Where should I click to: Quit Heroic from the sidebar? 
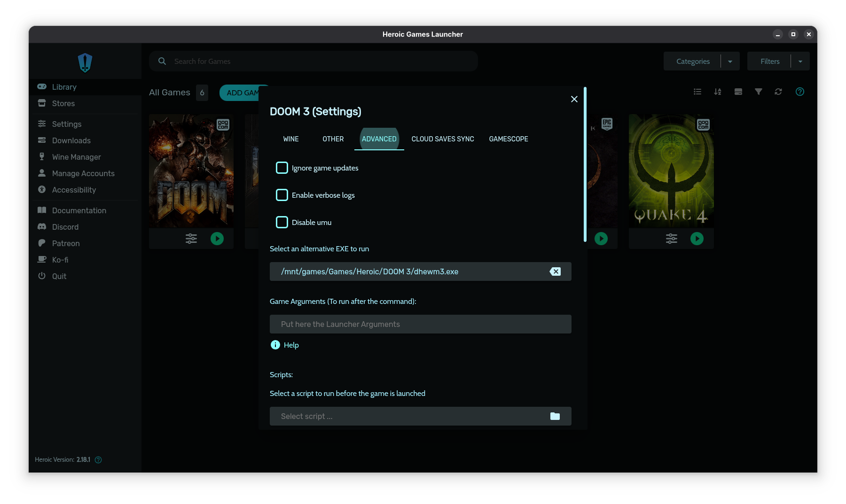click(85, 276)
